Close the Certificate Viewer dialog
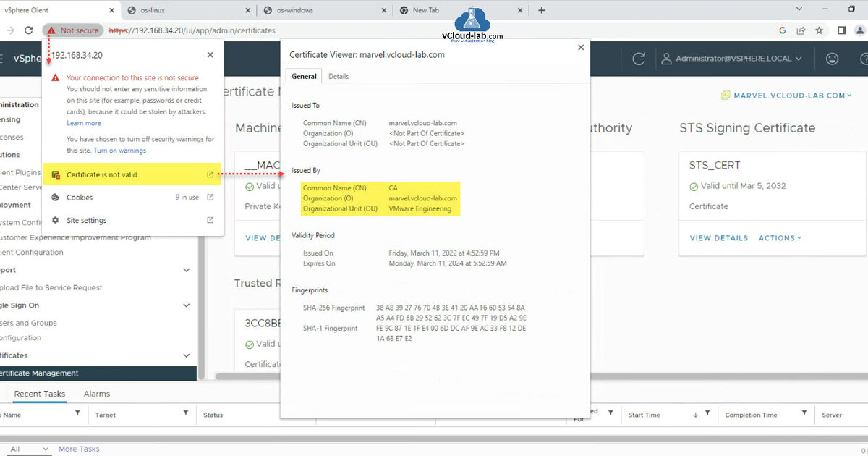 pos(580,48)
